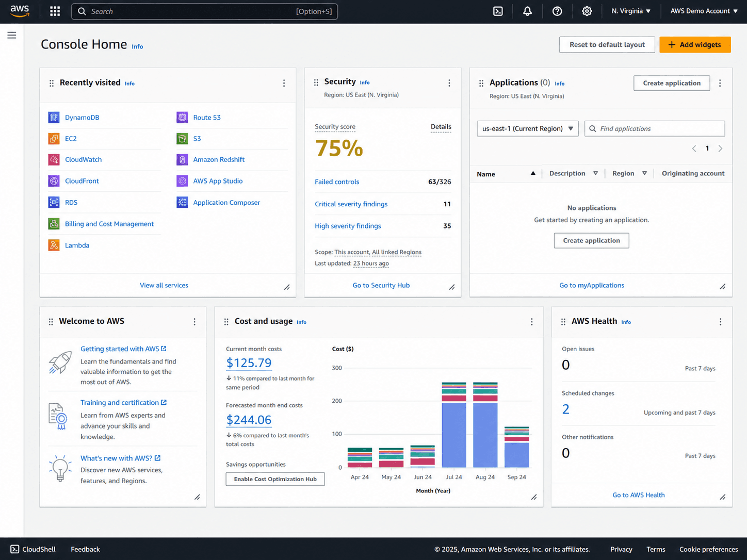Go to next applications page arrow
Image resolution: width=747 pixels, height=560 pixels.
(720, 149)
